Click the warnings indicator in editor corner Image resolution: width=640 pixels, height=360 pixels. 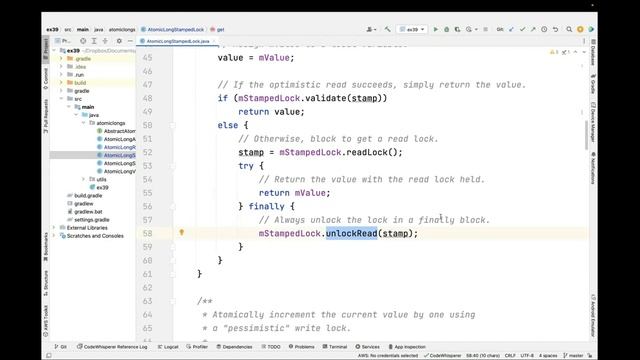point(554,52)
